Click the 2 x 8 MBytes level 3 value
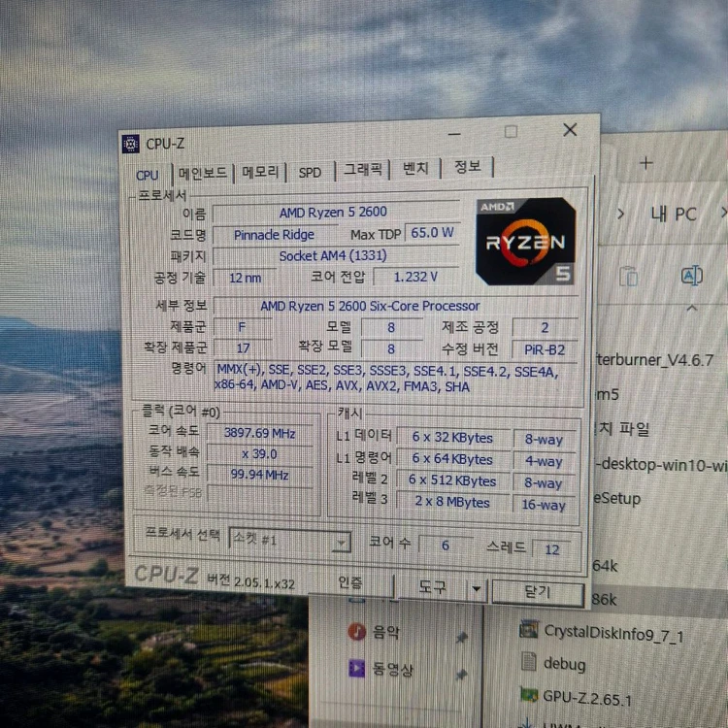Screen dimensions: 728x728 [452, 503]
